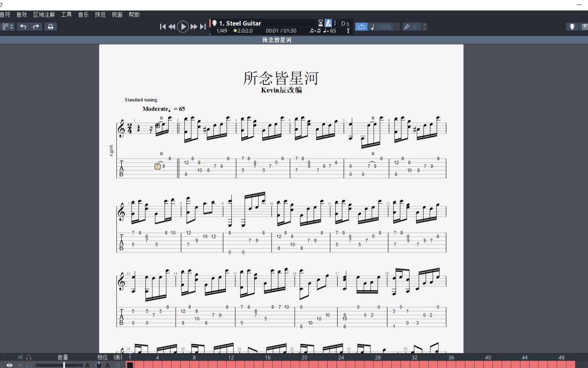Skip to the last bar with the end button

click(x=203, y=26)
